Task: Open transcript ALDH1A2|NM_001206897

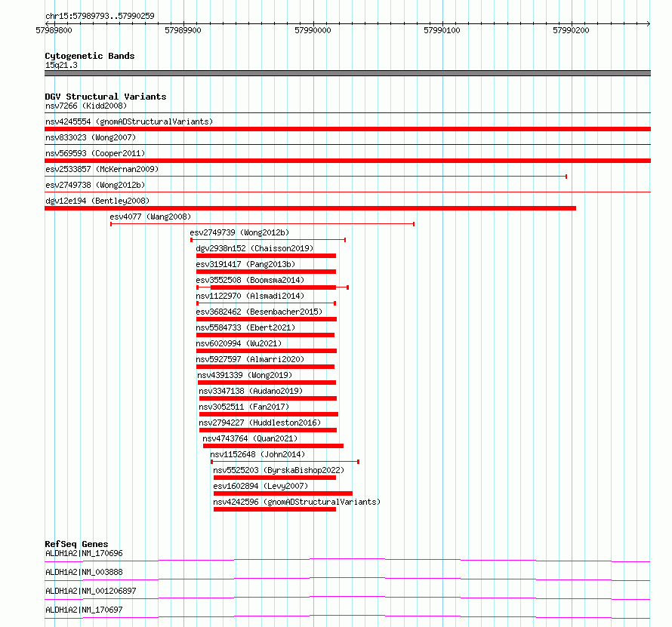Action: point(91,591)
